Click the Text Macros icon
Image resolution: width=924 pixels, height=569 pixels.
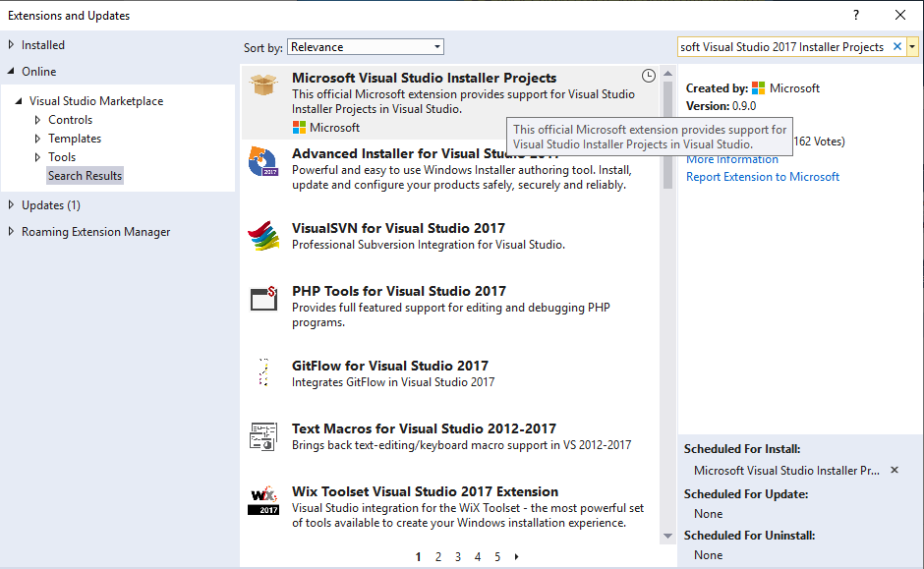263,436
